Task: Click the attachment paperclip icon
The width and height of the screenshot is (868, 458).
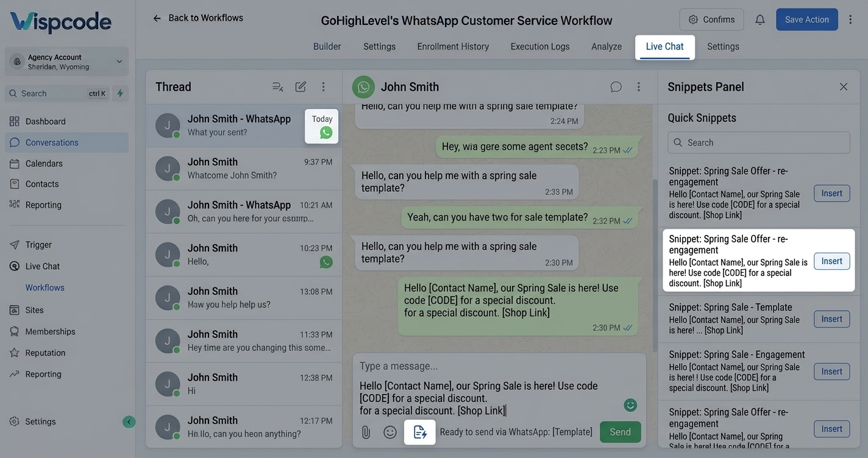Action: [x=366, y=432]
